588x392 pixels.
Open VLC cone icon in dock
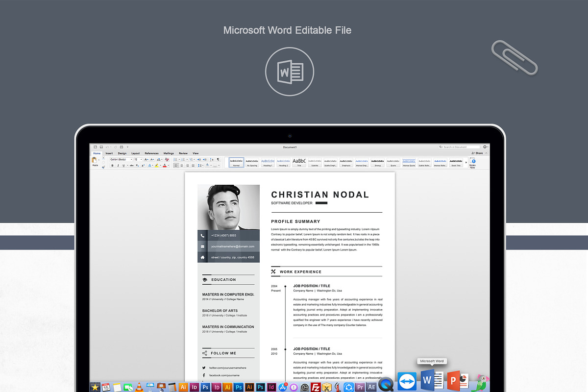tap(139, 387)
